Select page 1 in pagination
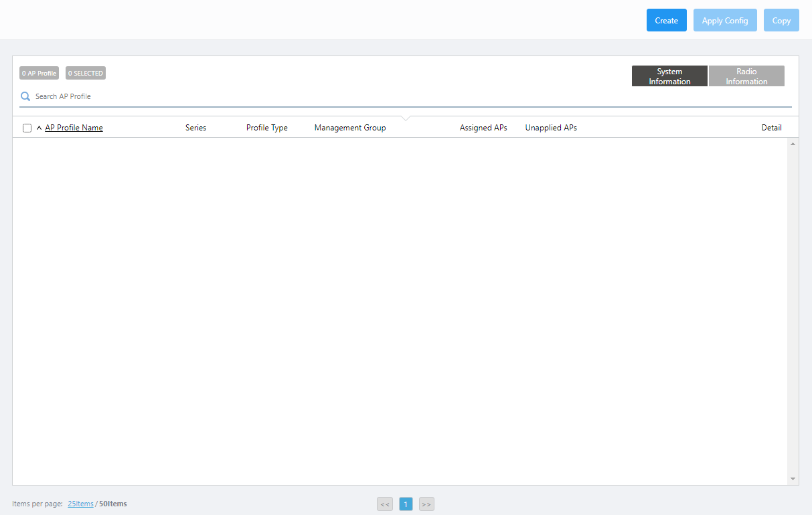The image size is (812, 515). click(406, 504)
